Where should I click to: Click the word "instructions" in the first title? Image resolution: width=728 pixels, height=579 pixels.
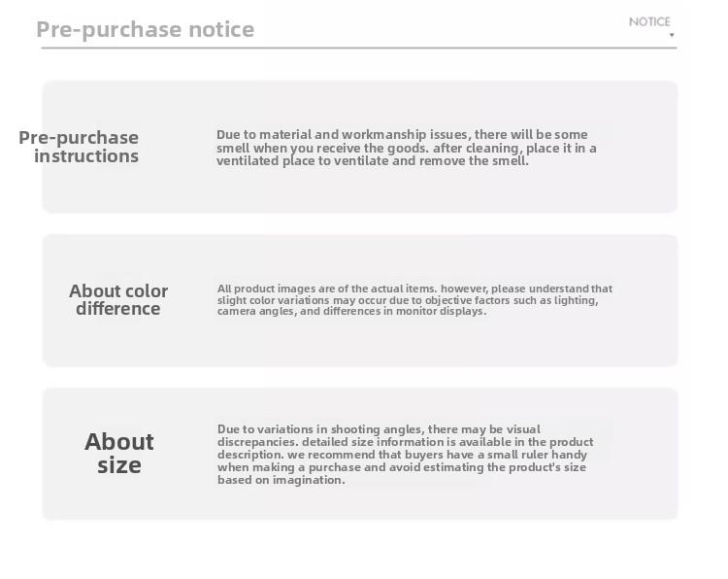[86, 156]
